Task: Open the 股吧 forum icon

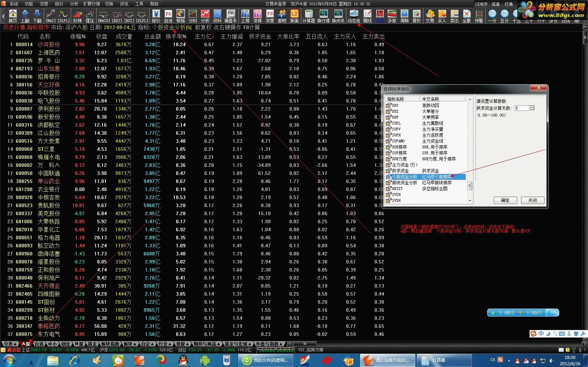Action: 282,16
